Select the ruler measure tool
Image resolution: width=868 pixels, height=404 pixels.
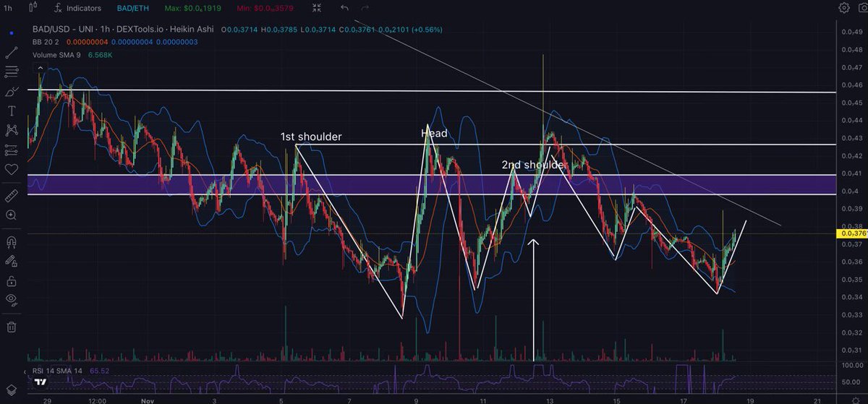(11, 195)
